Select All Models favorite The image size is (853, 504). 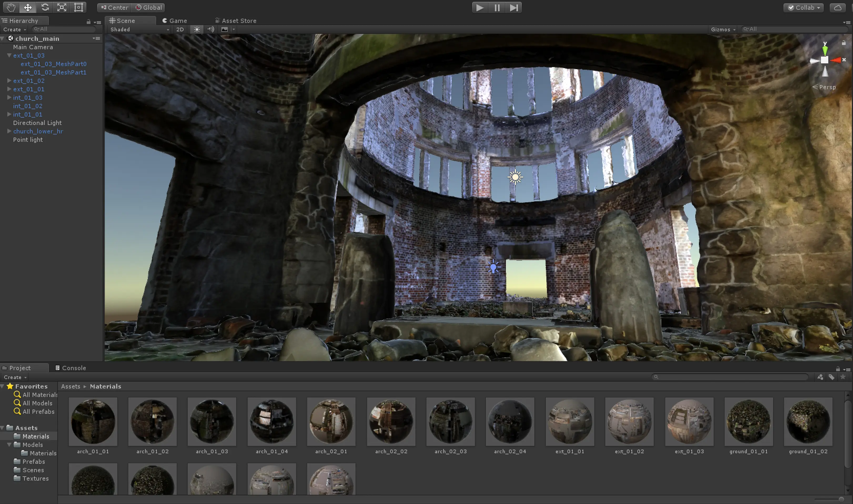33,403
